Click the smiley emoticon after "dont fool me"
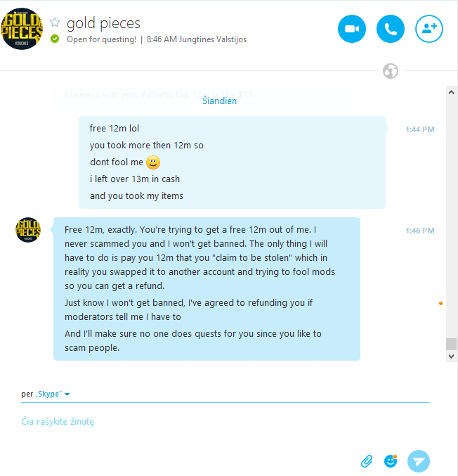Viewport: 458px width, 476px height. point(153,162)
